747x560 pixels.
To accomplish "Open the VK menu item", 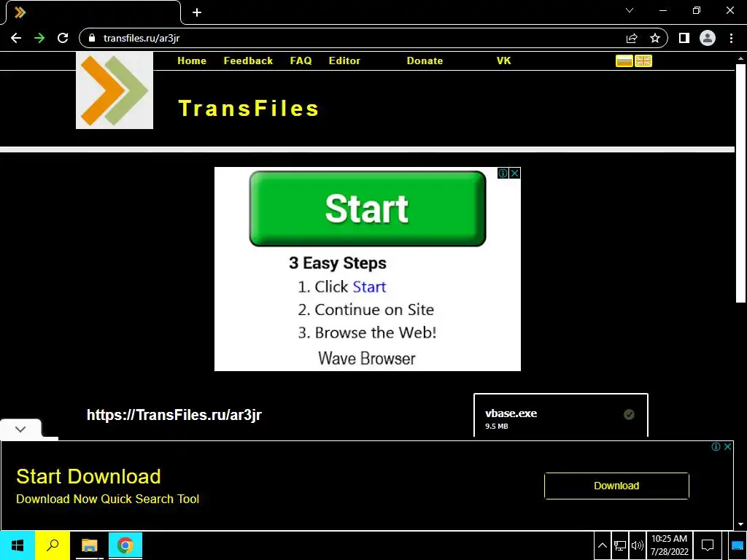I will [503, 61].
